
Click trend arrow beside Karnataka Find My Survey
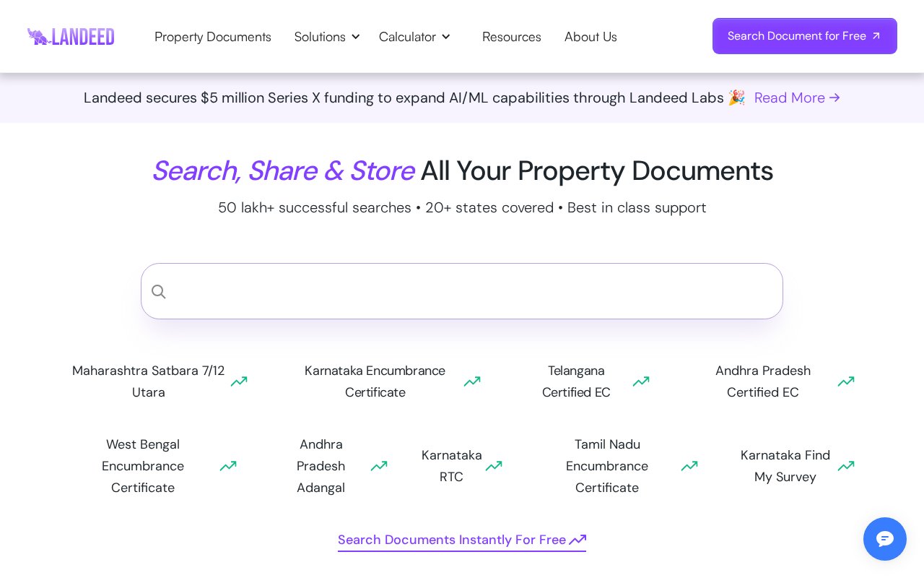point(846,466)
